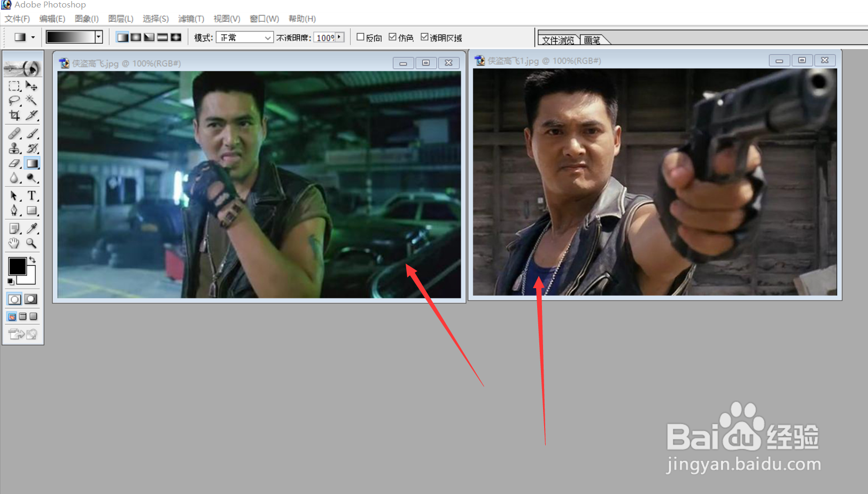The image size is (868, 494).
Task: Choose Full Screen mode
Action: tap(33, 317)
